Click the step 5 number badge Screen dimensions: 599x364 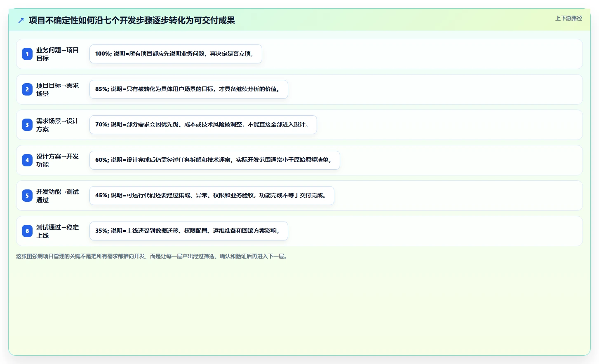[x=27, y=196]
